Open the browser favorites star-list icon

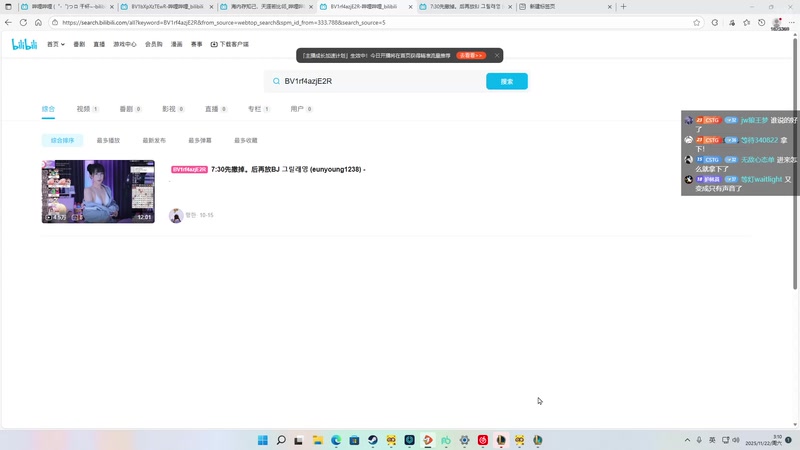coord(746,22)
